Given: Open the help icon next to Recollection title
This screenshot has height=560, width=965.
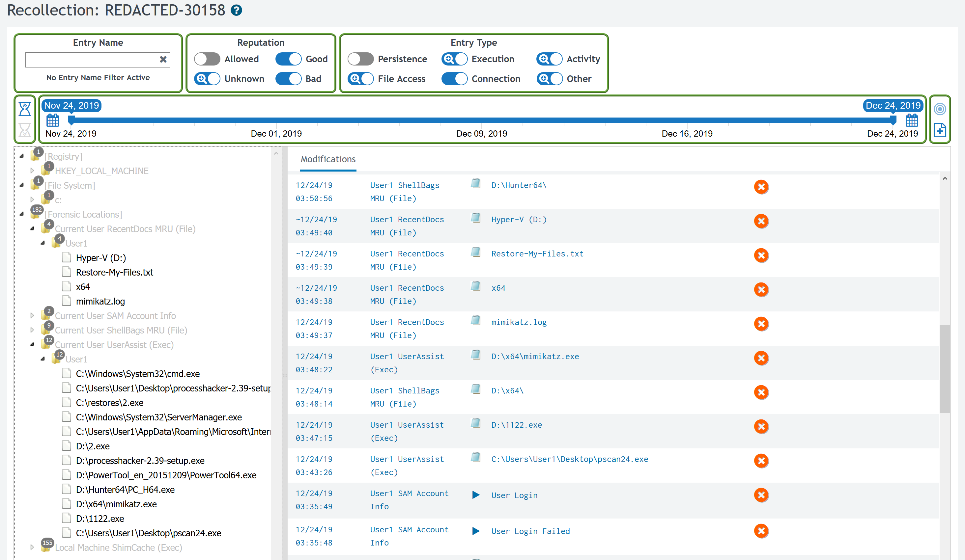Looking at the screenshot, I should point(236,10).
